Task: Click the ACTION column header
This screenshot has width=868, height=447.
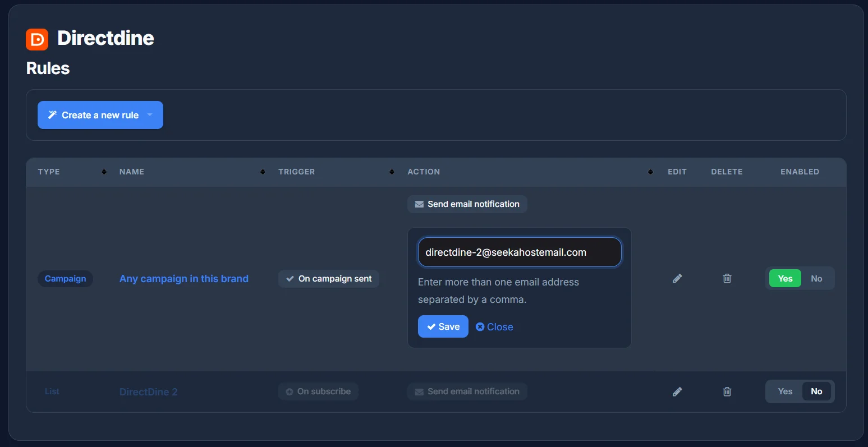Action: 424,172
